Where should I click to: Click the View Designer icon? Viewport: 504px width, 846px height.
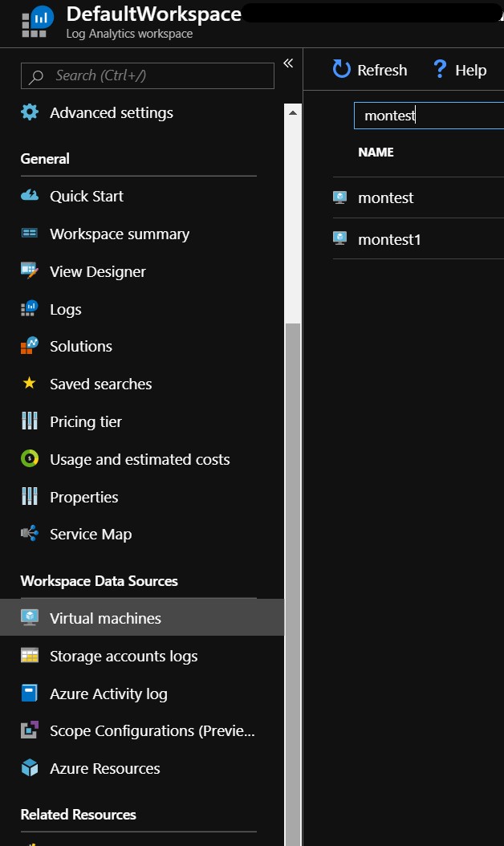pyautogui.click(x=30, y=270)
